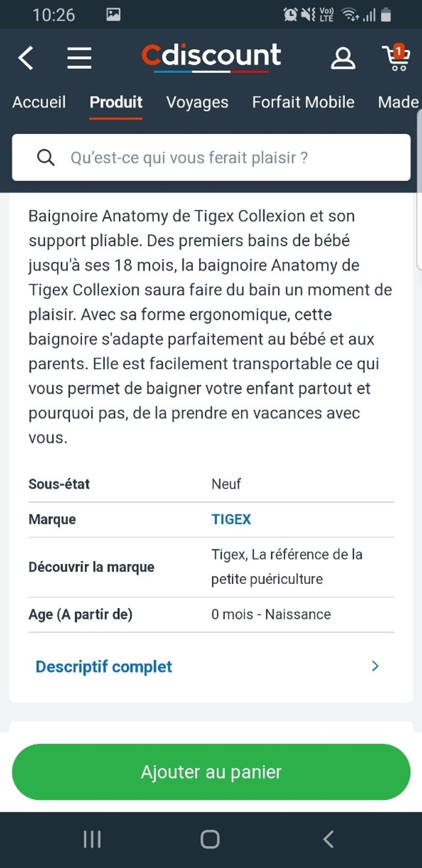Select the Accueil tab
422x868 pixels.
point(39,102)
